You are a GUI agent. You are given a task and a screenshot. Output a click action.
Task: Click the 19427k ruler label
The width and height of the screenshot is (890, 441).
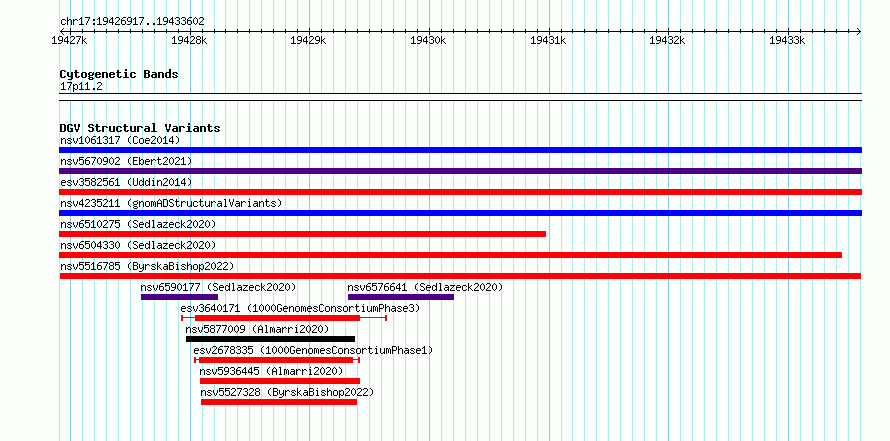point(69,40)
